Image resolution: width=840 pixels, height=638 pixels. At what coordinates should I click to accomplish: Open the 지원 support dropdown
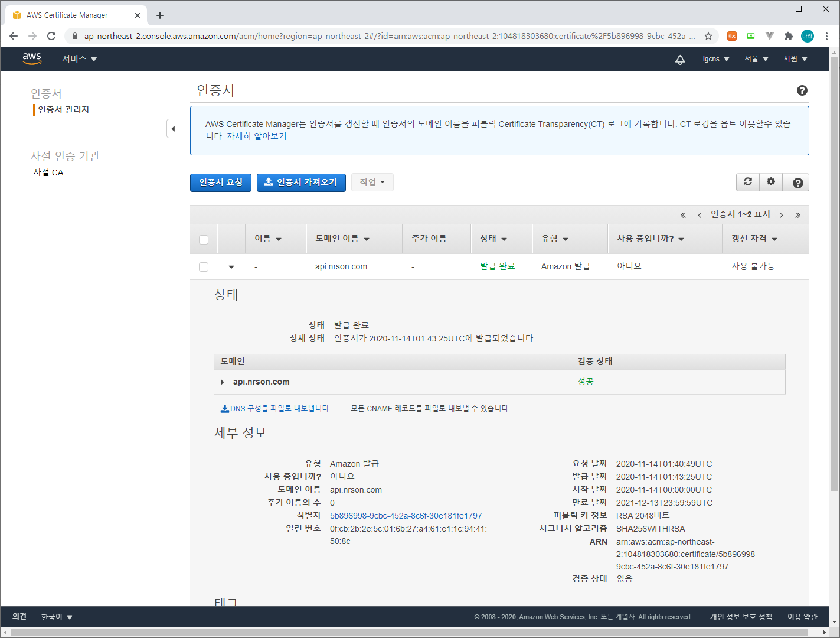pos(795,59)
